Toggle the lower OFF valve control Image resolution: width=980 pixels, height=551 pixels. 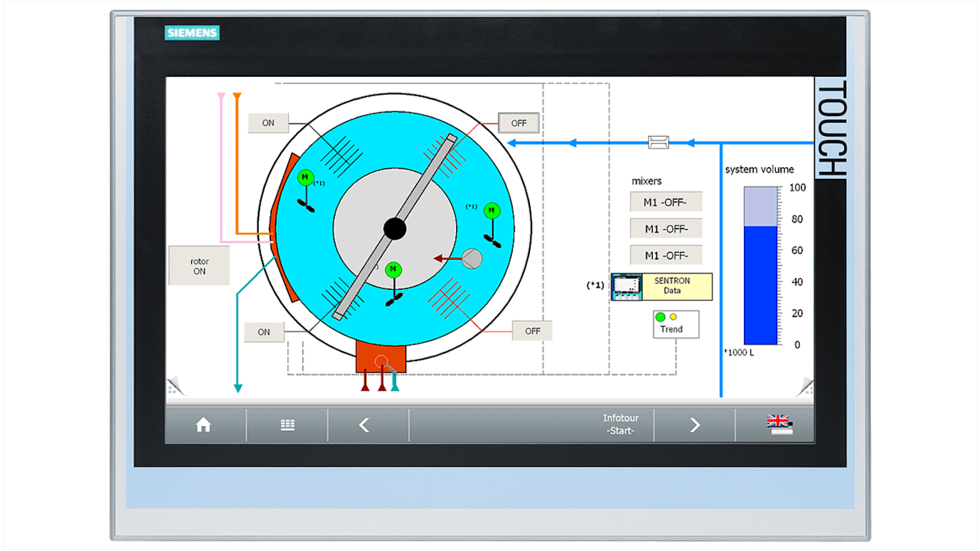[531, 331]
